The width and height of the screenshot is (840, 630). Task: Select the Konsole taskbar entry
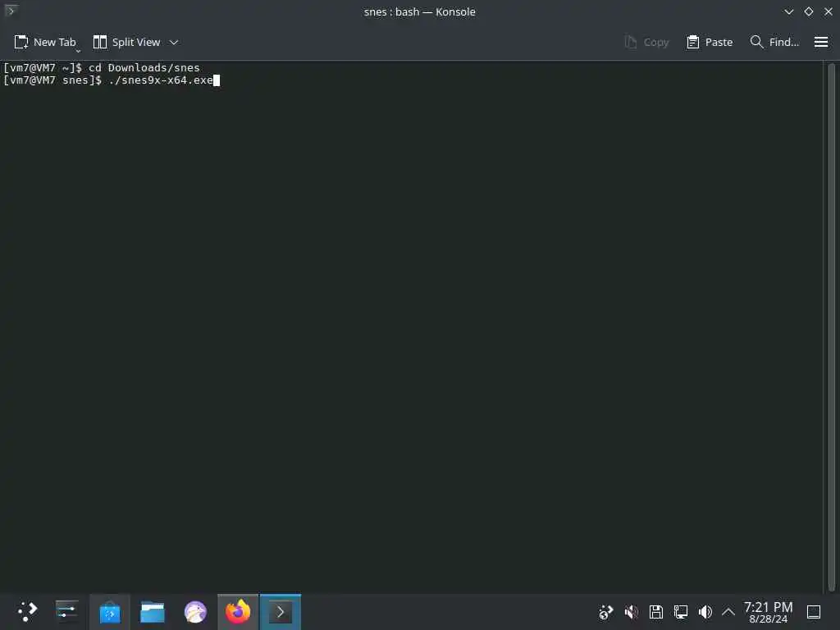coord(281,612)
